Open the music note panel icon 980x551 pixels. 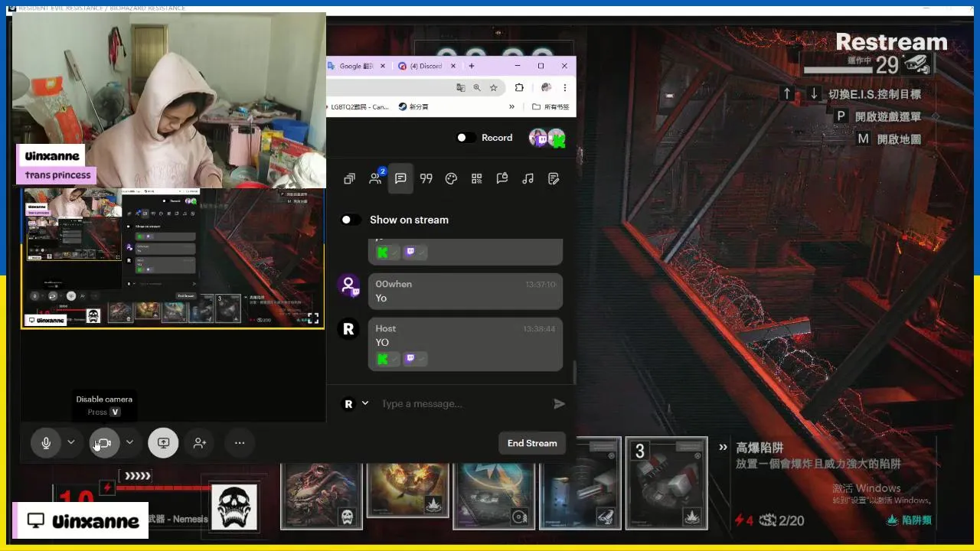pyautogui.click(x=528, y=178)
